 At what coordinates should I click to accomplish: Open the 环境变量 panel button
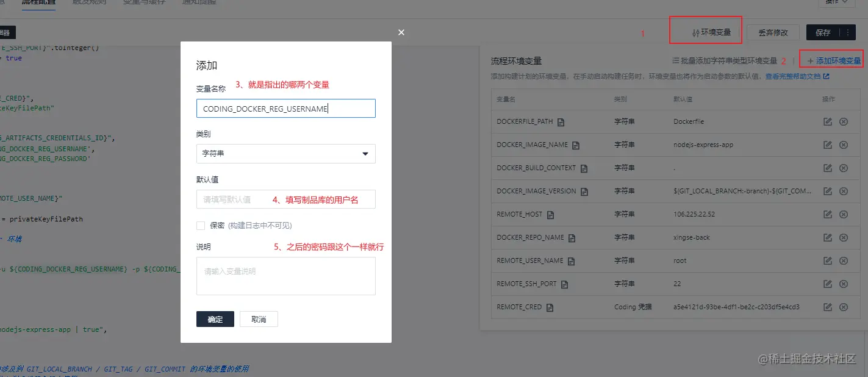(x=712, y=32)
